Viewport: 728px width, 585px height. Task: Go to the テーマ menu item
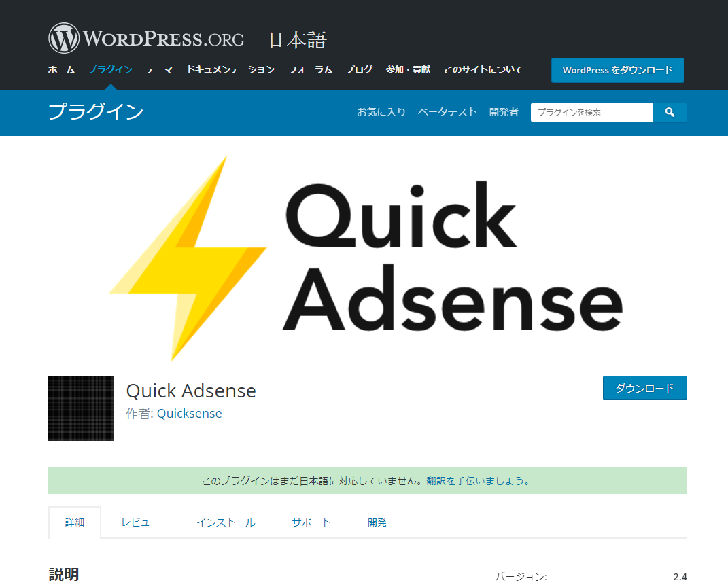click(159, 70)
